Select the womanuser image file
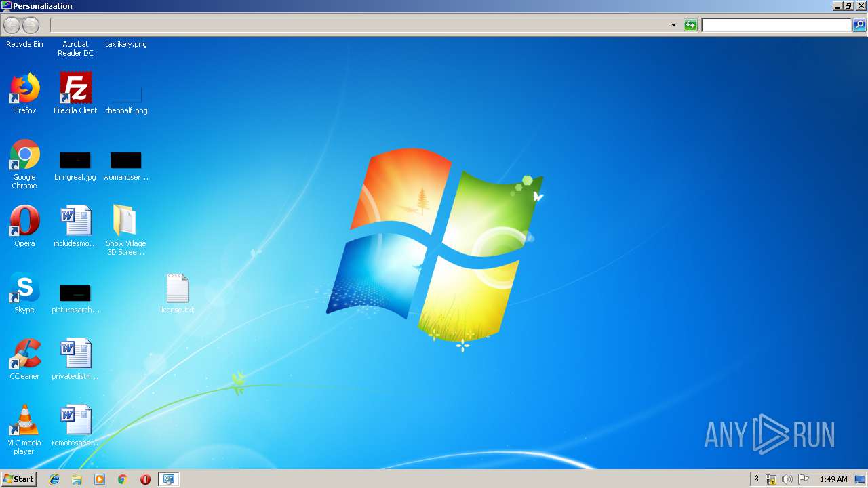This screenshot has height=488, width=868. [126, 166]
